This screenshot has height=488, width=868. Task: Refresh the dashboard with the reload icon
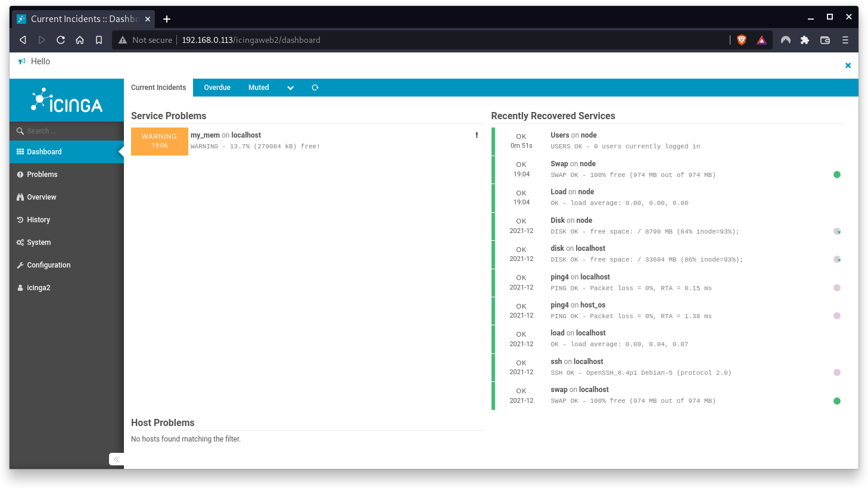pyautogui.click(x=315, y=88)
